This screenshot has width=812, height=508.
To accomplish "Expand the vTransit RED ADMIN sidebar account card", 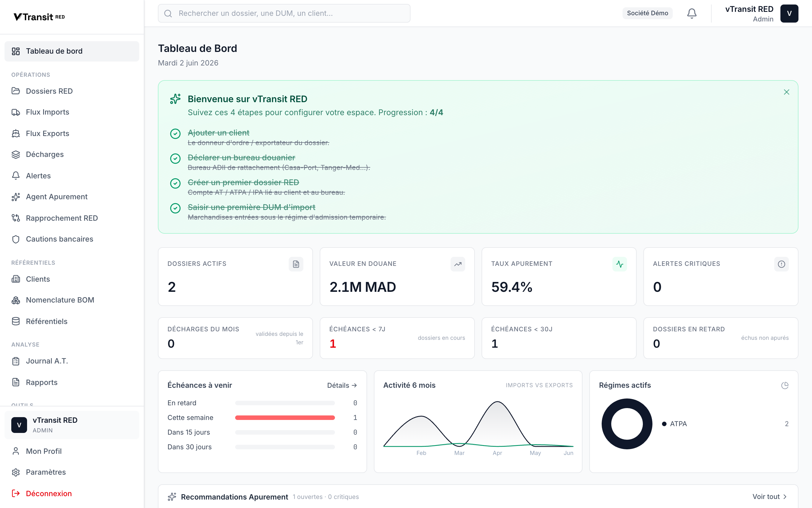I will 72,425.
